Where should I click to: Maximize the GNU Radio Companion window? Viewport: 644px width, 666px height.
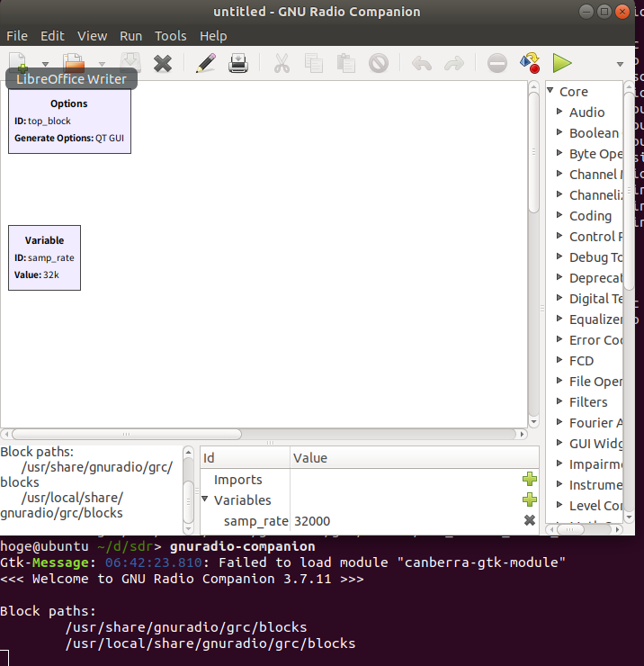click(x=604, y=12)
